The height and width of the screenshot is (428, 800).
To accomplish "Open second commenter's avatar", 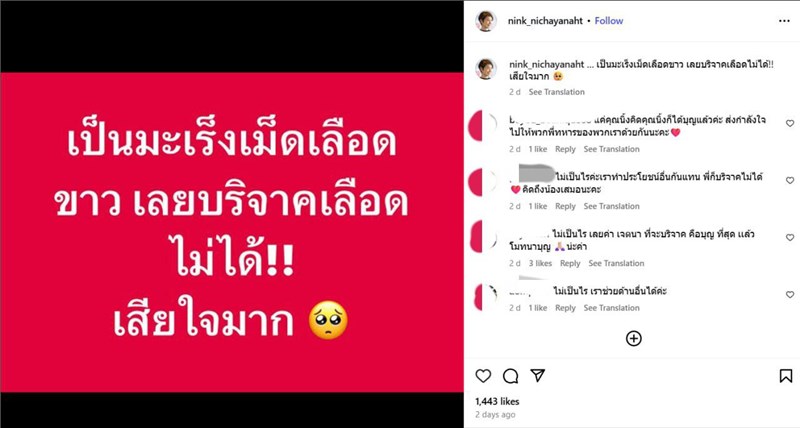I will [483, 182].
